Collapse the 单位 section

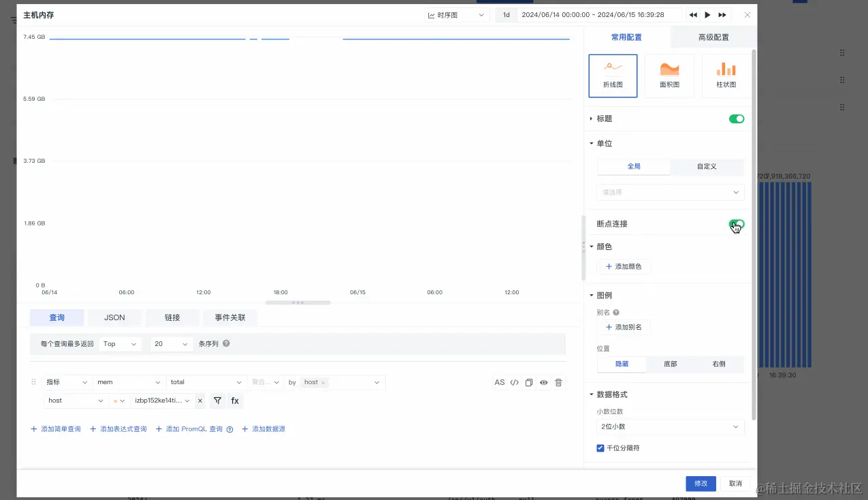[591, 144]
